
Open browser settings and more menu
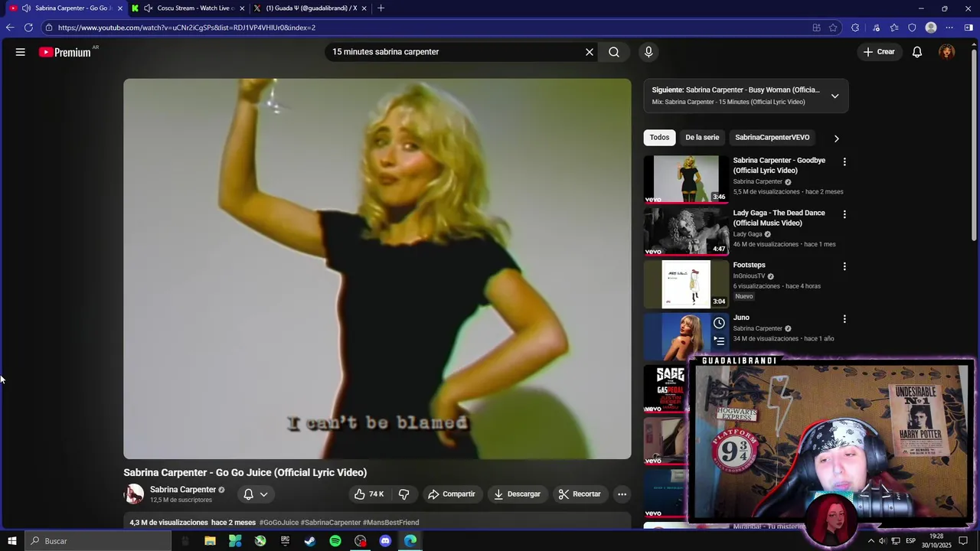tap(949, 28)
